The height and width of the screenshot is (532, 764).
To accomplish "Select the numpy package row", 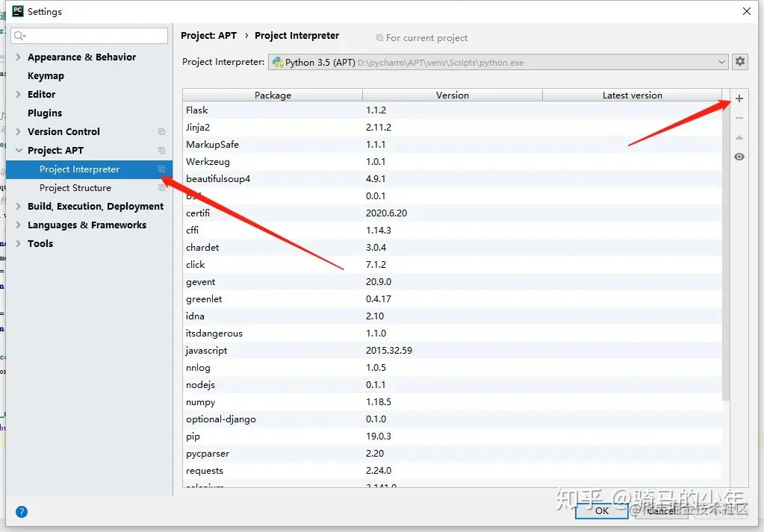I will tap(453, 402).
